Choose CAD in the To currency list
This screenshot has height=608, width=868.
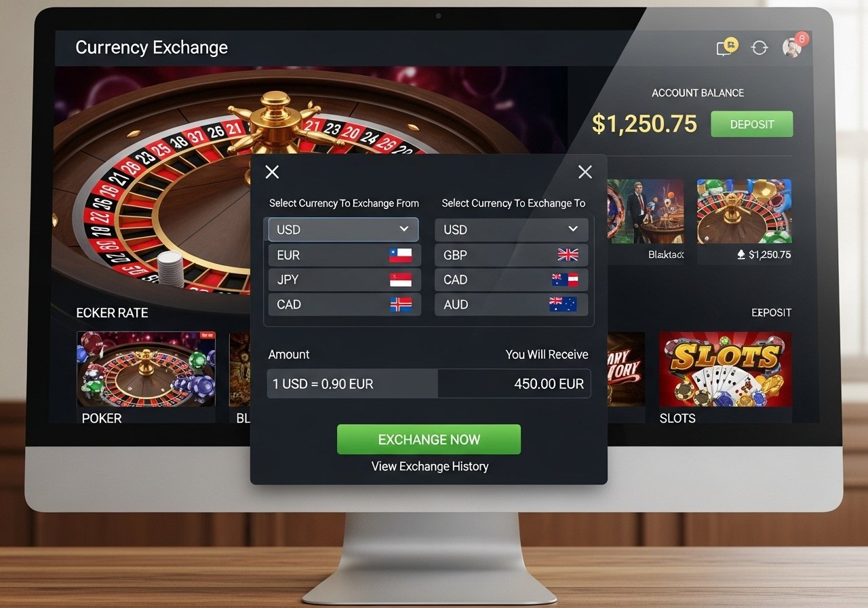tap(511, 280)
